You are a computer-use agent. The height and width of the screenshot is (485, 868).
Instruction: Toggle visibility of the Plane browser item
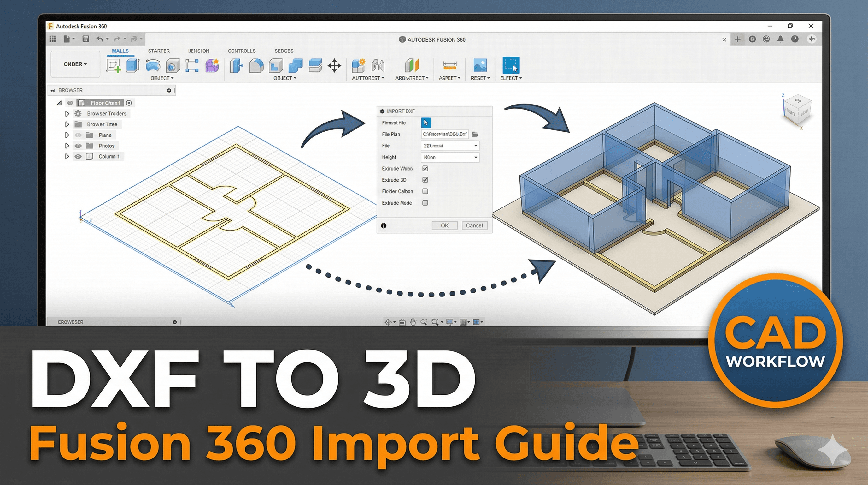(x=78, y=135)
